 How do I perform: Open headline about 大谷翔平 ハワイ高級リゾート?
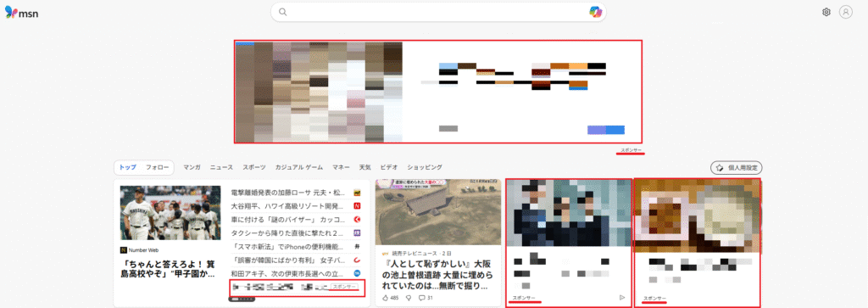coord(291,206)
